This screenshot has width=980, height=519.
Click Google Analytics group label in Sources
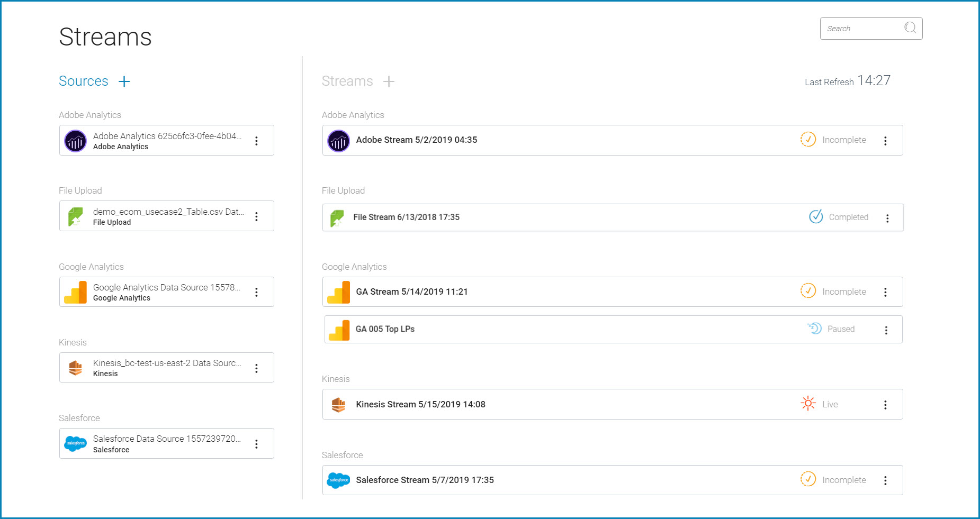pos(91,267)
